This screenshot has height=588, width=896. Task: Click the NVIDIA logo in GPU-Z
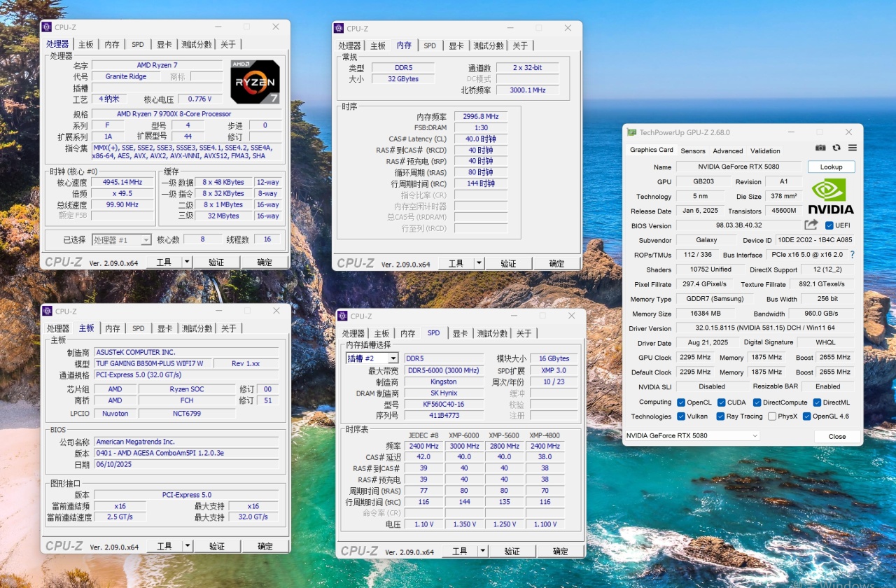pyautogui.click(x=831, y=196)
